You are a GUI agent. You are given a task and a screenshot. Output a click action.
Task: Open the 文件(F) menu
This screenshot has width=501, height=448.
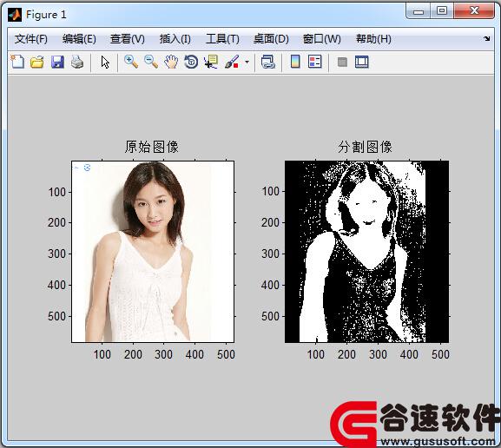pos(31,39)
